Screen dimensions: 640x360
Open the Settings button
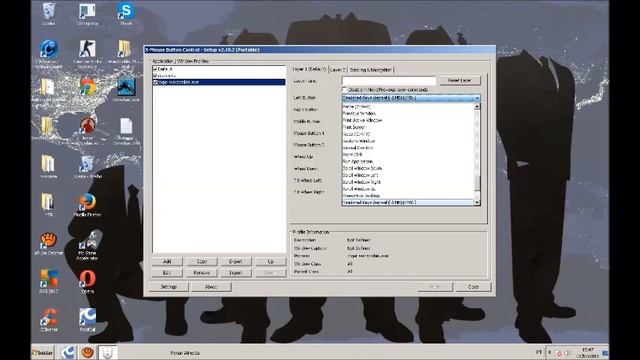coord(169,287)
